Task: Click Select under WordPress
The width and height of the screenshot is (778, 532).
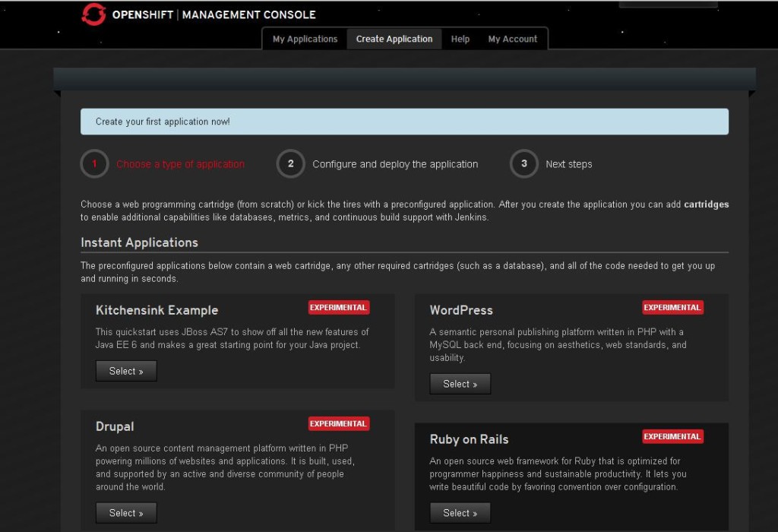Action: 460,384
